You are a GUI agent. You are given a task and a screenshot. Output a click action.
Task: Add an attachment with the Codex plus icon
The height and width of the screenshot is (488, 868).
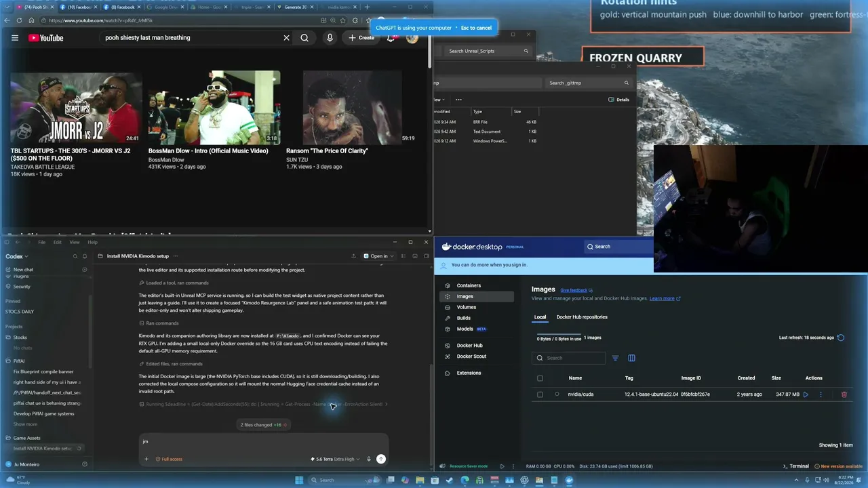pos(146,459)
